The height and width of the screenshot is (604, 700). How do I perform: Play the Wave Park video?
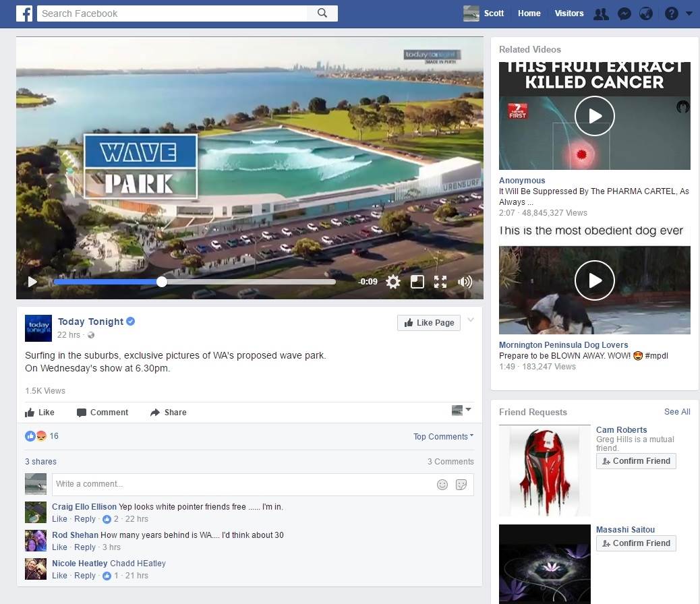click(32, 282)
